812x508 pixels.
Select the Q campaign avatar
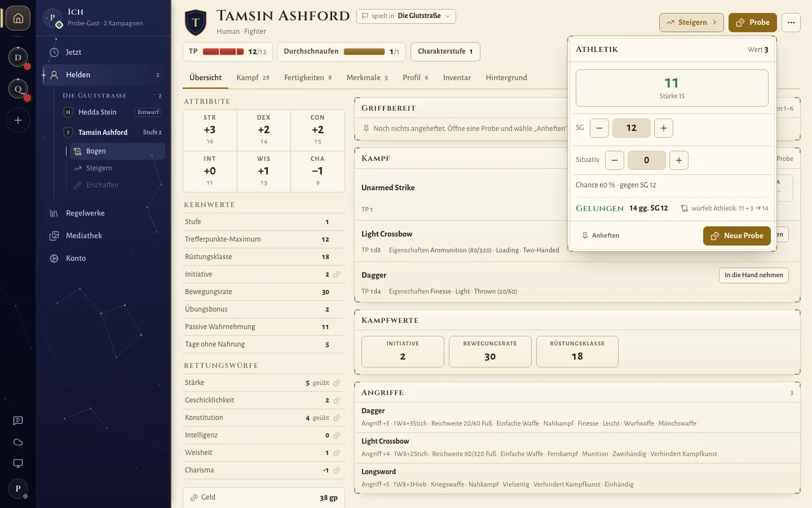[18, 89]
